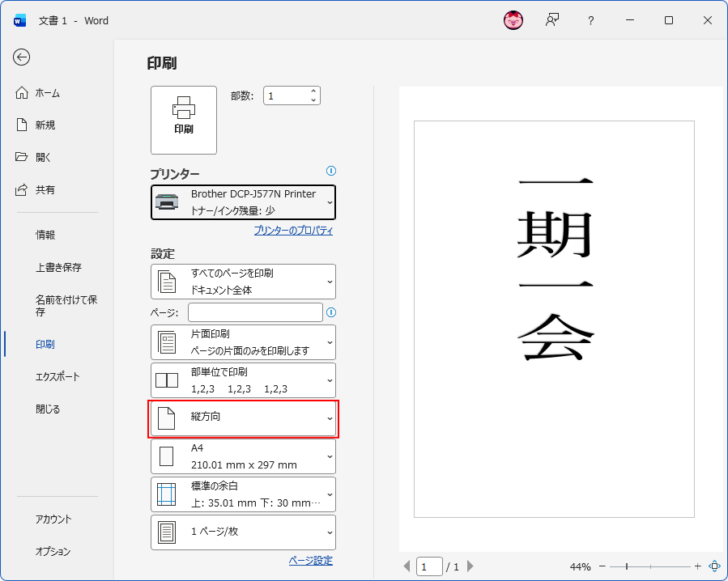Choose 名前を付けて保存 save as
This screenshot has width=728, height=581.
66,305
